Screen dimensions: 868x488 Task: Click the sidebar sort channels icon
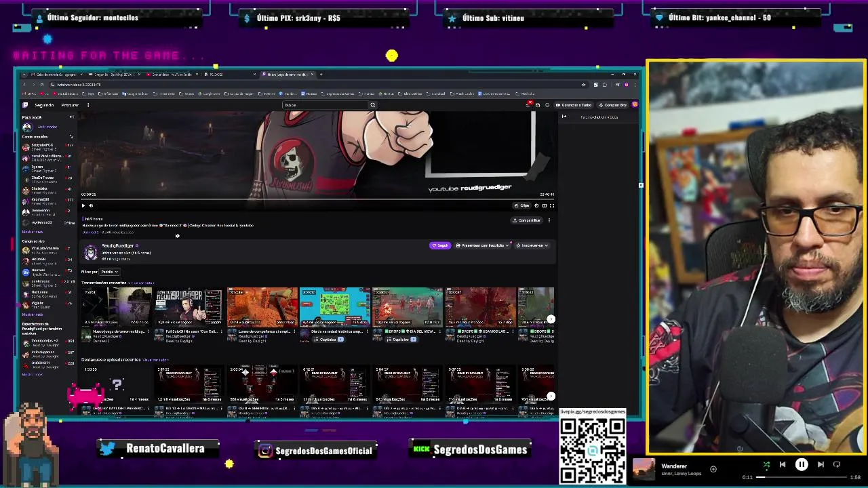point(71,136)
